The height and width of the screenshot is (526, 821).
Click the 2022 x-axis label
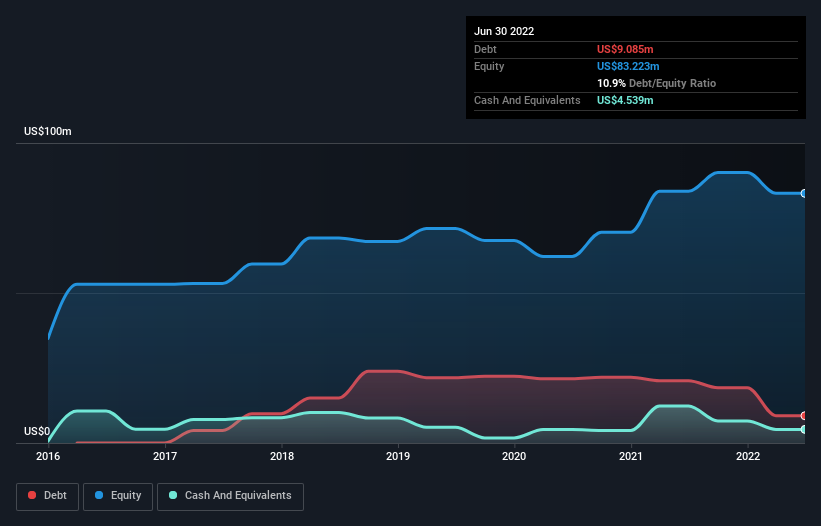(x=748, y=456)
